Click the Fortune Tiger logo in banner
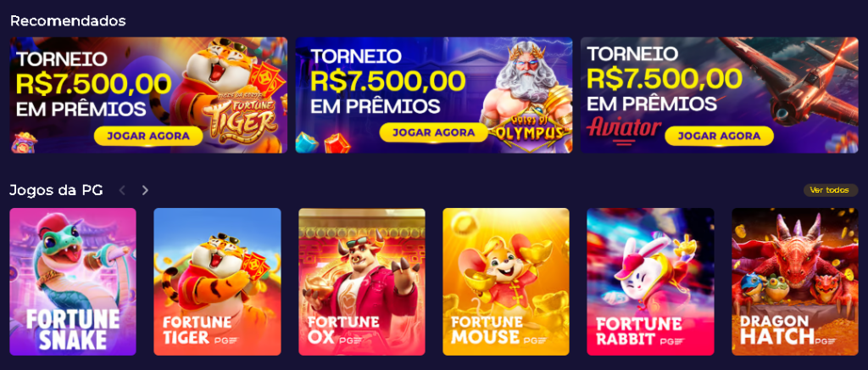868x370 pixels. (x=240, y=118)
